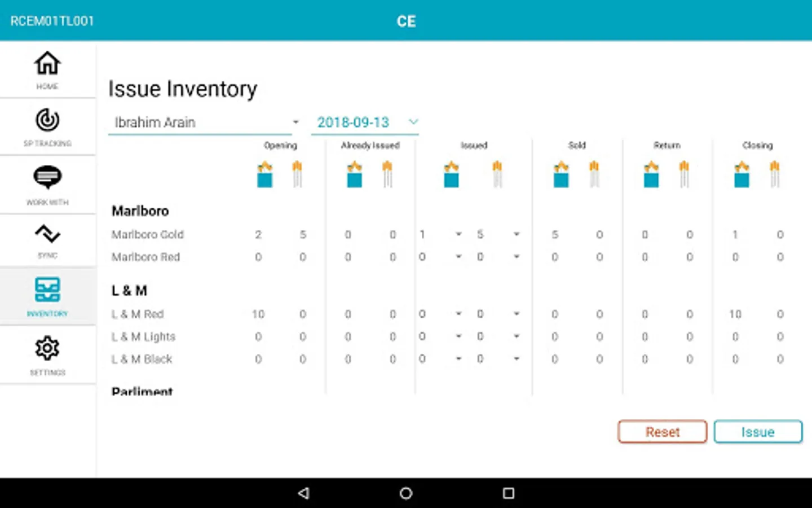Open Marlboro Gold issued packs dropdown

[440, 234]
